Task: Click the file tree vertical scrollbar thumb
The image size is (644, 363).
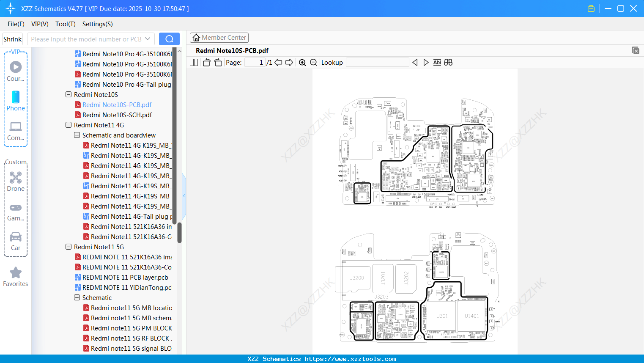Action: [x=179, y=233]
